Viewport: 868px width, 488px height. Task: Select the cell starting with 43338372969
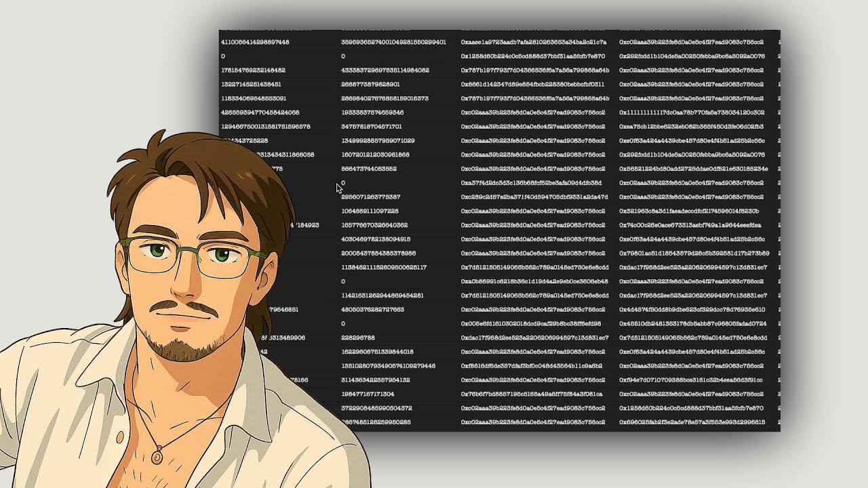tap(385, 70)
